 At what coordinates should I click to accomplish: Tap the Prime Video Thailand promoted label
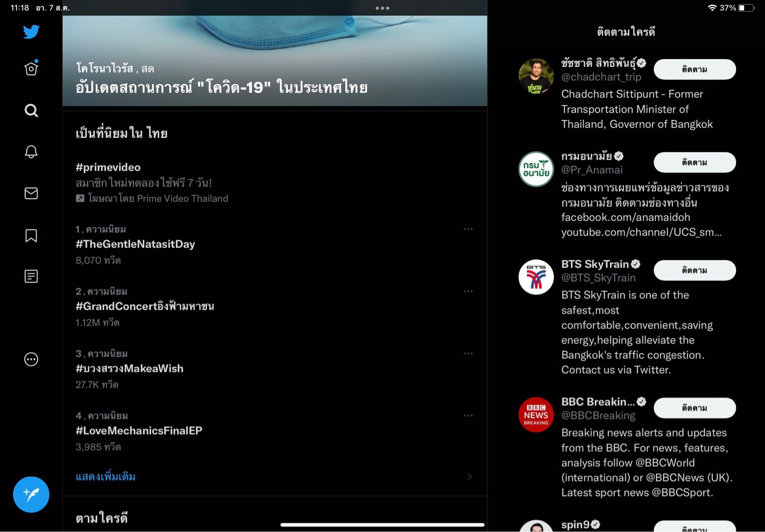pos(152,198)
